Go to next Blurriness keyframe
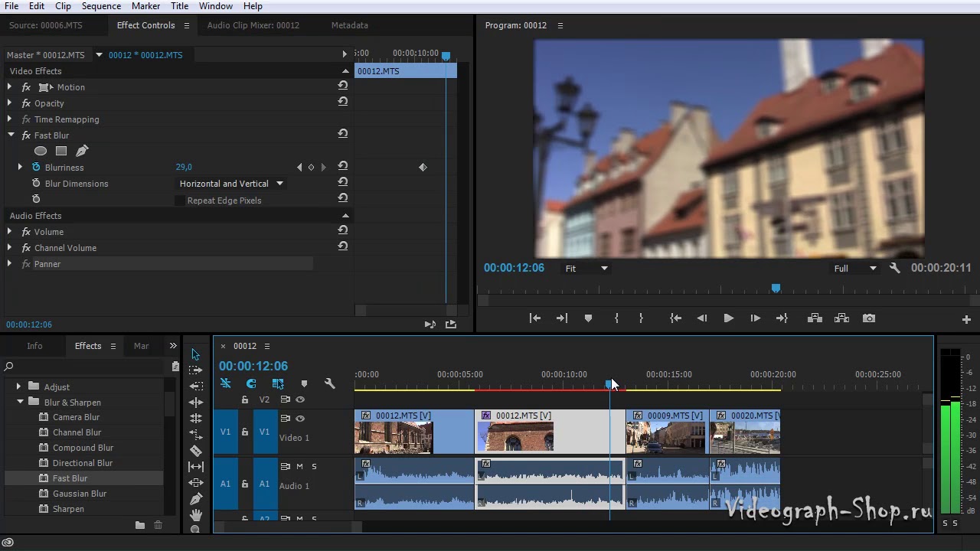Screen dimensions: 980x551 pyautogui.click(x=323, y=167)
